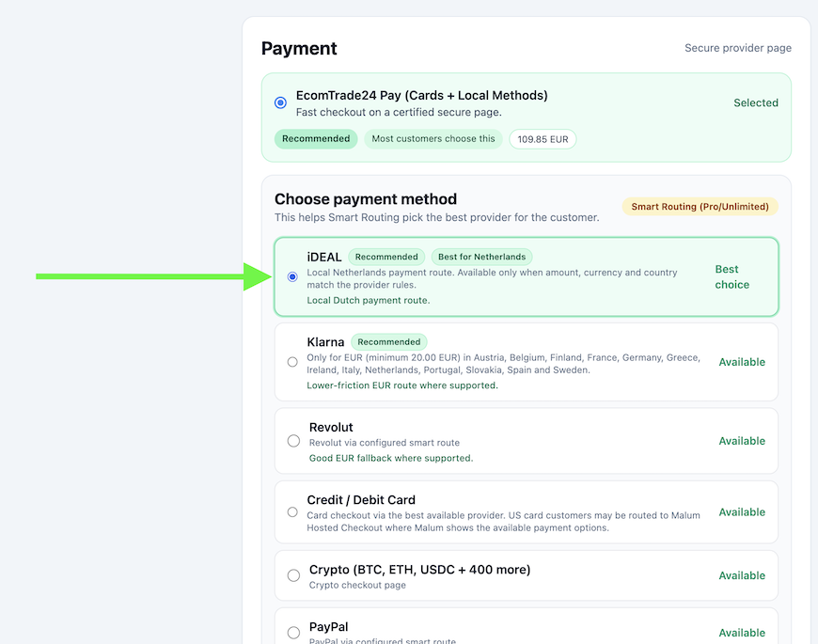
Task: Click the EcomTrade24 Pay (Cards + Local Methods) title
Action: pos(421,96)
